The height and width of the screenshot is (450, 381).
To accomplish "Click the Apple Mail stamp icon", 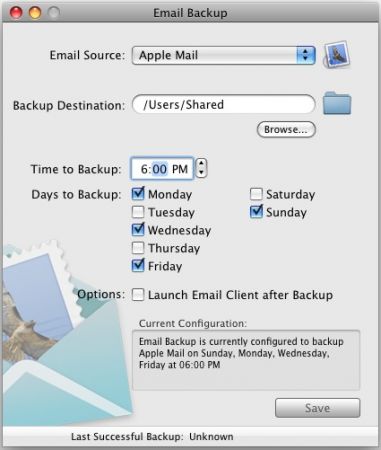I will (x=337, y=54).
